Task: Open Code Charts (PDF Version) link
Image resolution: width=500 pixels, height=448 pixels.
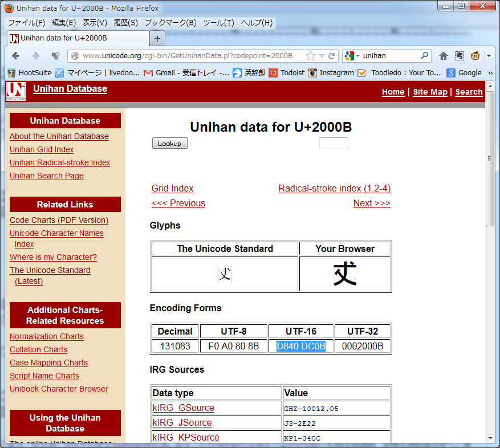Action: pos(59,221)
